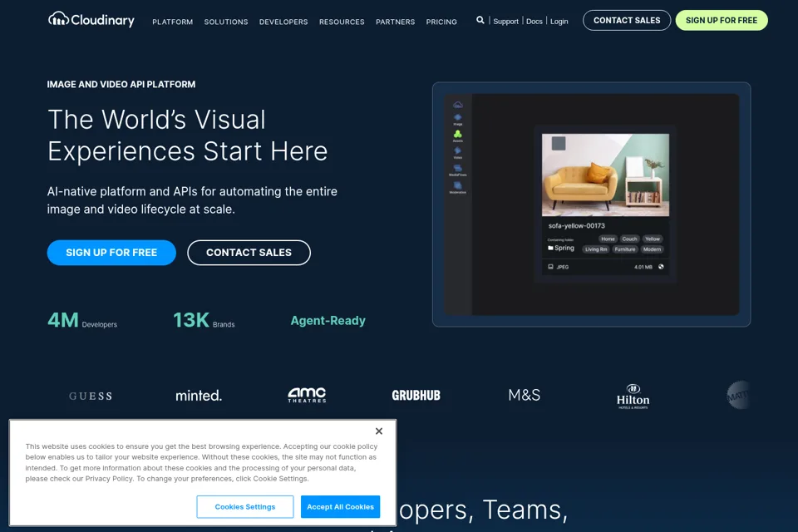This screenshot has height=532, width=798.
Task: Click the sofa-yellow-00173 file name
Action: click(577, 225)
